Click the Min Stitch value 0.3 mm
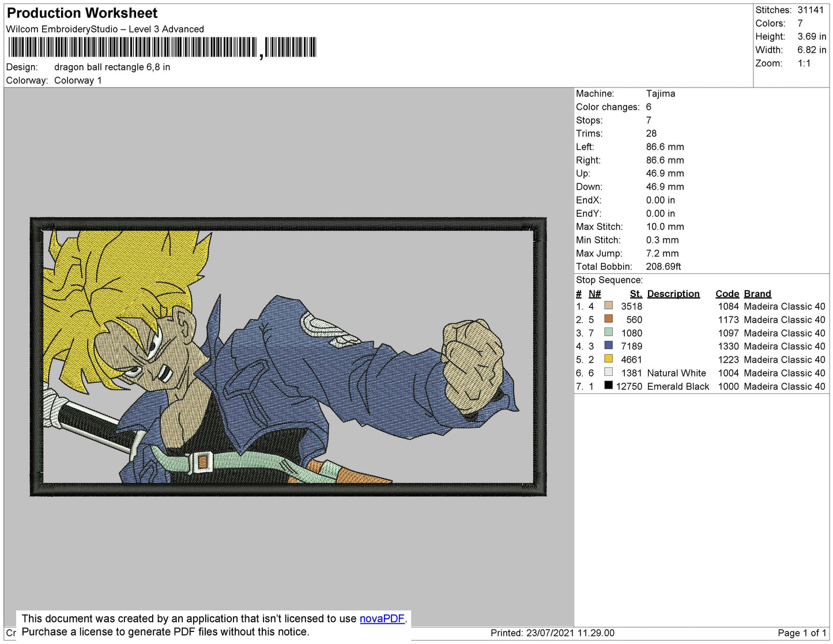The image size is (833, 644). [662, 240]
